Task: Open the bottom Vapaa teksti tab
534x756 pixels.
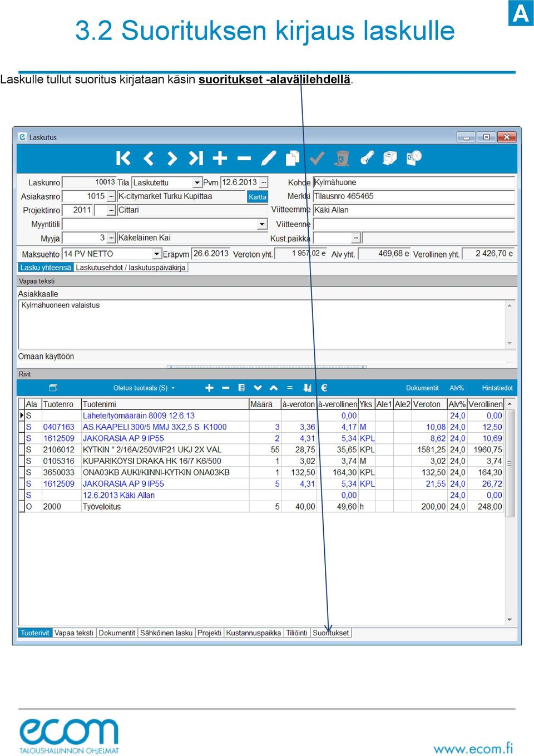Action: pos(74,633)
